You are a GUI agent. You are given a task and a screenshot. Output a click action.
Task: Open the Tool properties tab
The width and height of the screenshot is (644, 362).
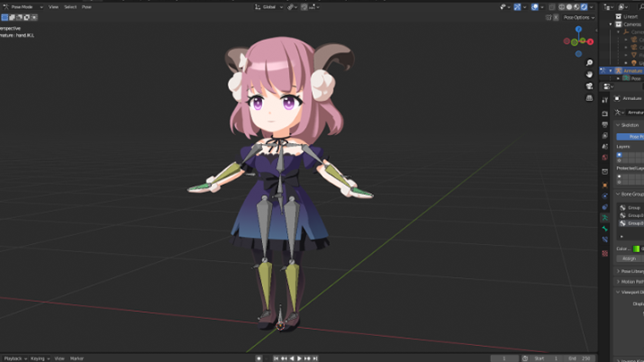[x=605, y=100]
